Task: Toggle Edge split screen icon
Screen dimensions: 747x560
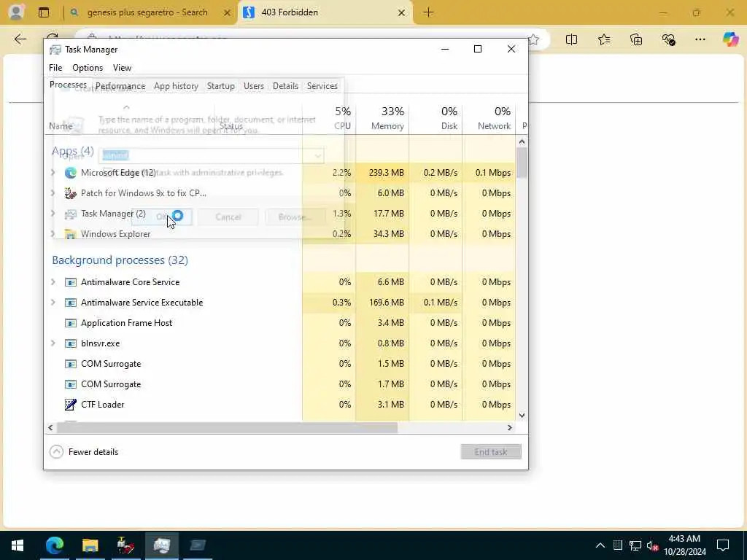Action: tap(572, 39)
